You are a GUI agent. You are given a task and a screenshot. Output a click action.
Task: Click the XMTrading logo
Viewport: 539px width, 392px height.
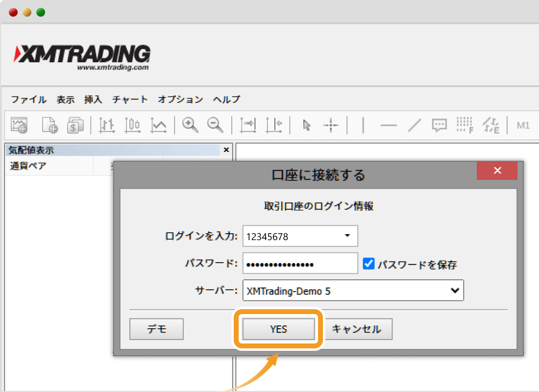pos(82,57)
